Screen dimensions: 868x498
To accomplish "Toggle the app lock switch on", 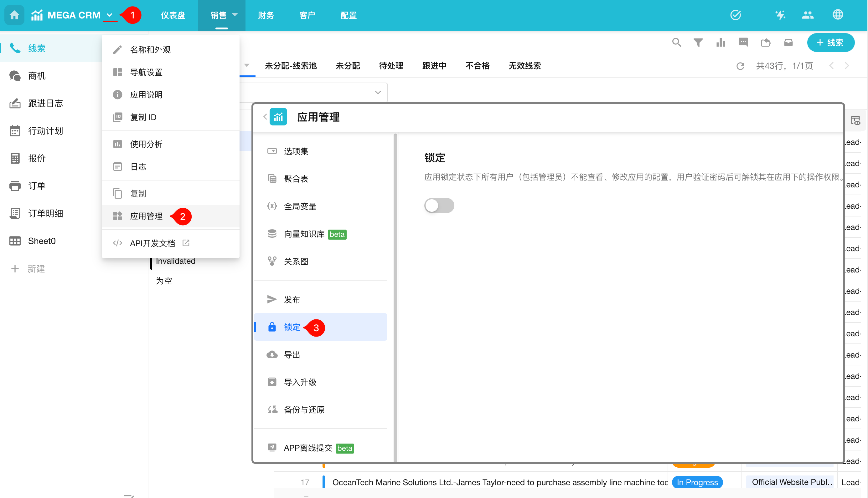I will pyautogui.click(x=439, y=206).
